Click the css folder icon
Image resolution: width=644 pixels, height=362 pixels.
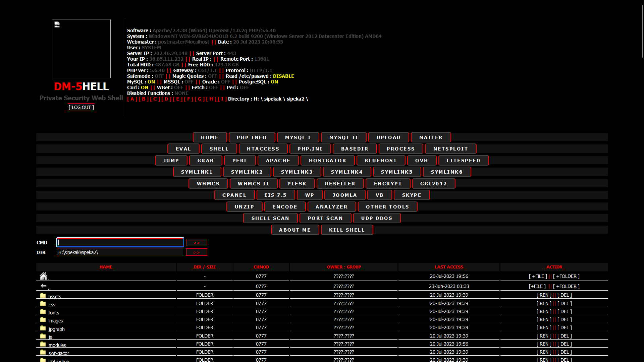coord(43,303)
